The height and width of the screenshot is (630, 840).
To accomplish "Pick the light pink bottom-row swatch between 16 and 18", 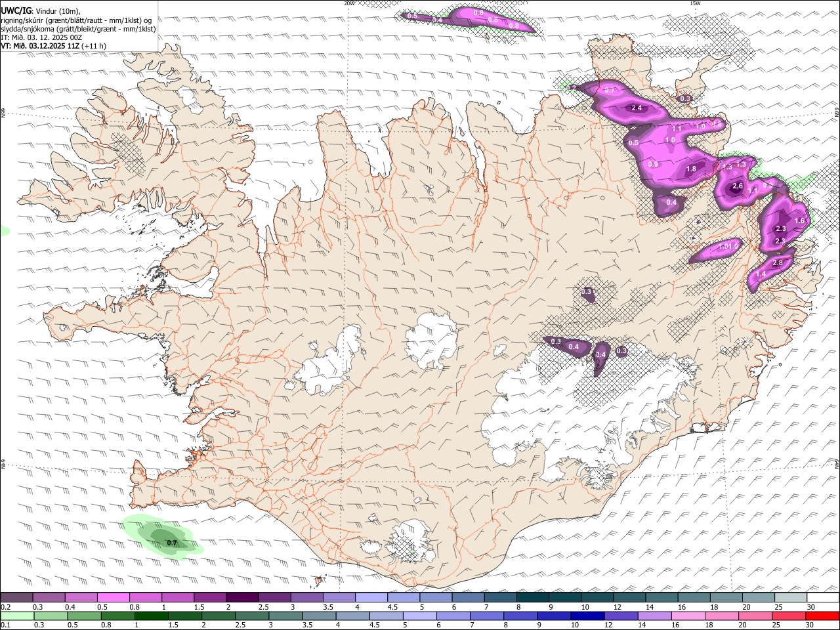I will [x=689, y=616].
